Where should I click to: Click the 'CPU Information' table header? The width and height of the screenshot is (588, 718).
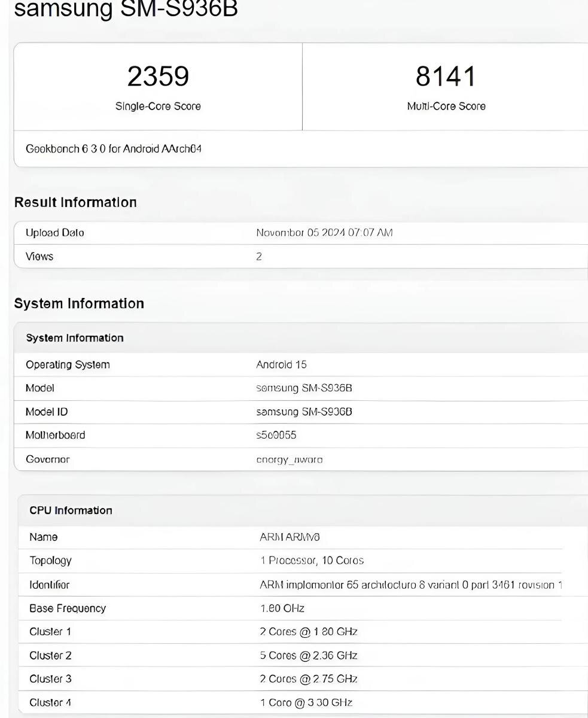pyautogui.click(x=71, y=510)
